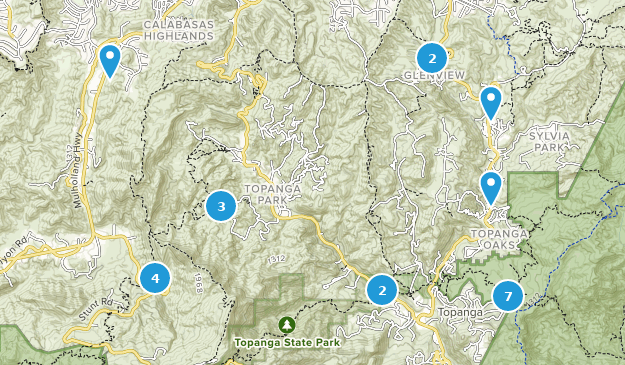This screenshot has width=625, height=365.
Task: Open the 2-trail cluster marker above Glenview
Action: tap(432, 59)
